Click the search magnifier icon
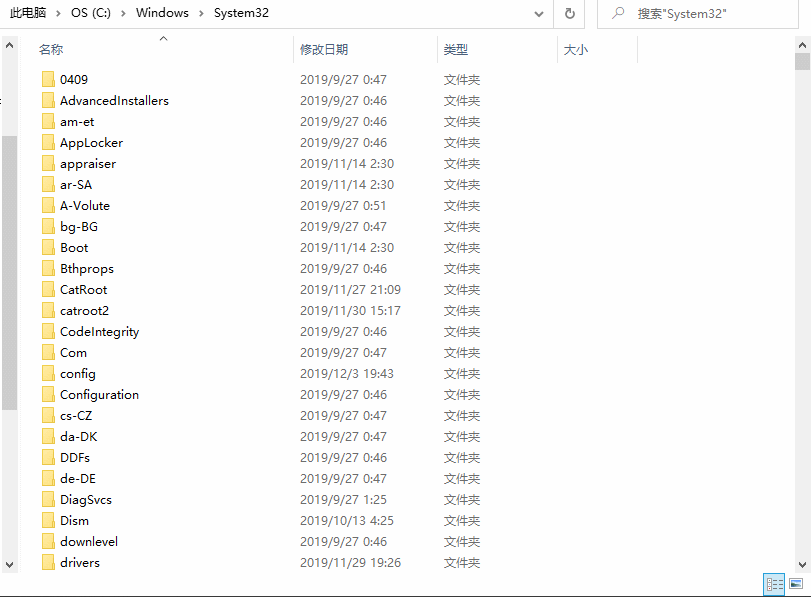811x597 pixels. pos(618,13)
